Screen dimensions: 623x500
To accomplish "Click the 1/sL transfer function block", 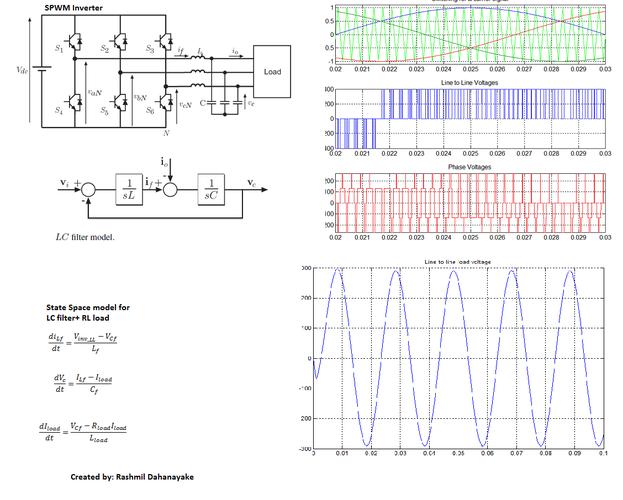I will [129, 189].
